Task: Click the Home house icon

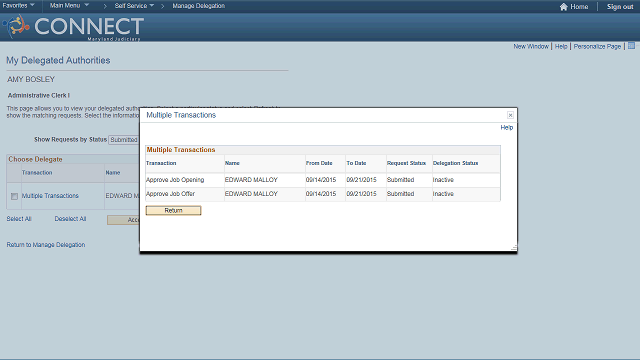Action: (x=564, y=7)
